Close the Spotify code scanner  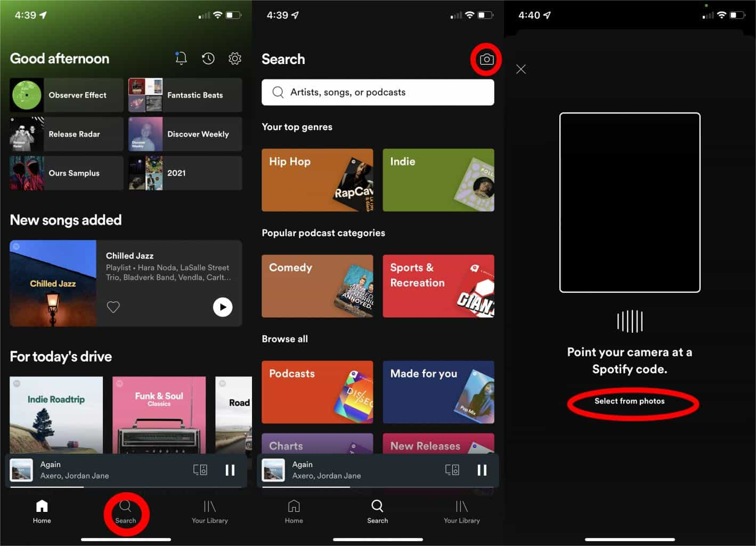[x=521, y=69]
